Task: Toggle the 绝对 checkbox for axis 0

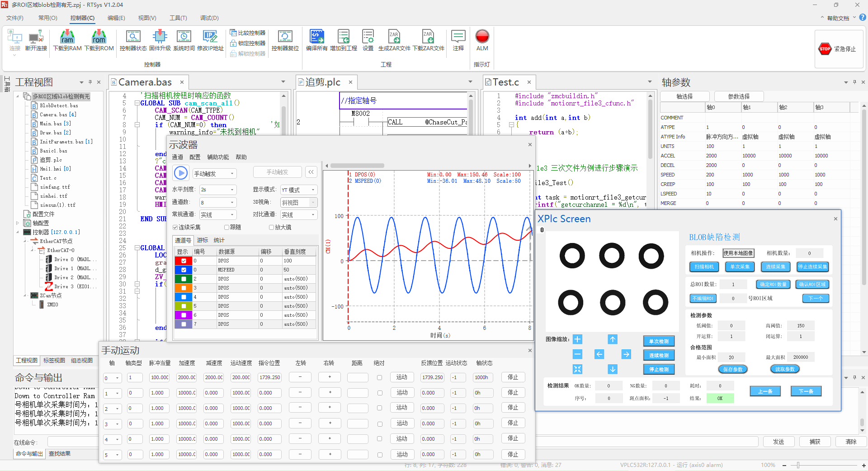Action: click(x=379, y=378)
